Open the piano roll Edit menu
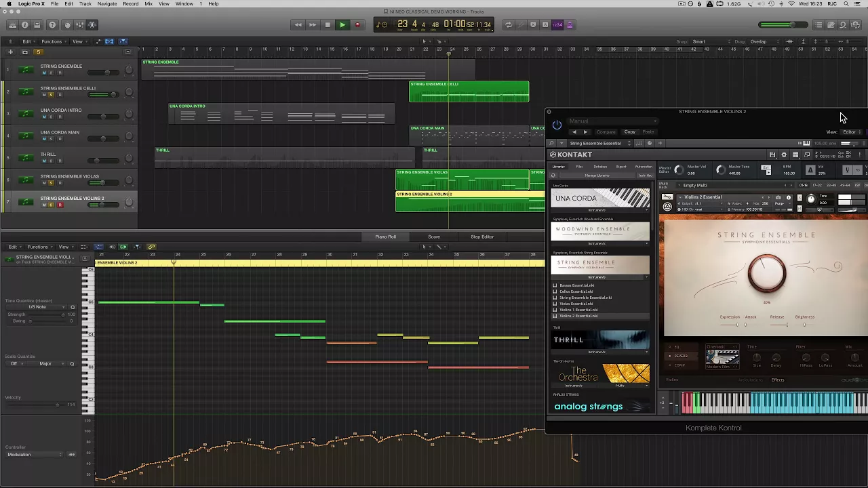This screenshot has height=488, width=868. pos(14,247)
